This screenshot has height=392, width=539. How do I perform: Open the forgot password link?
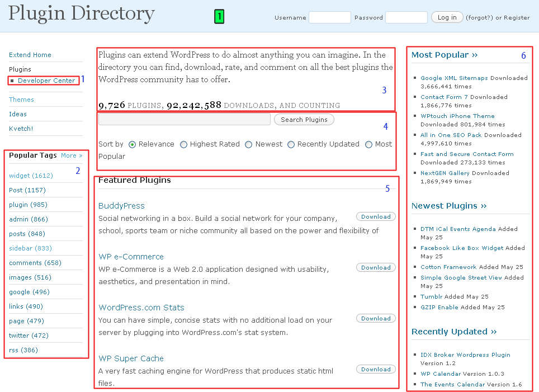479,17
